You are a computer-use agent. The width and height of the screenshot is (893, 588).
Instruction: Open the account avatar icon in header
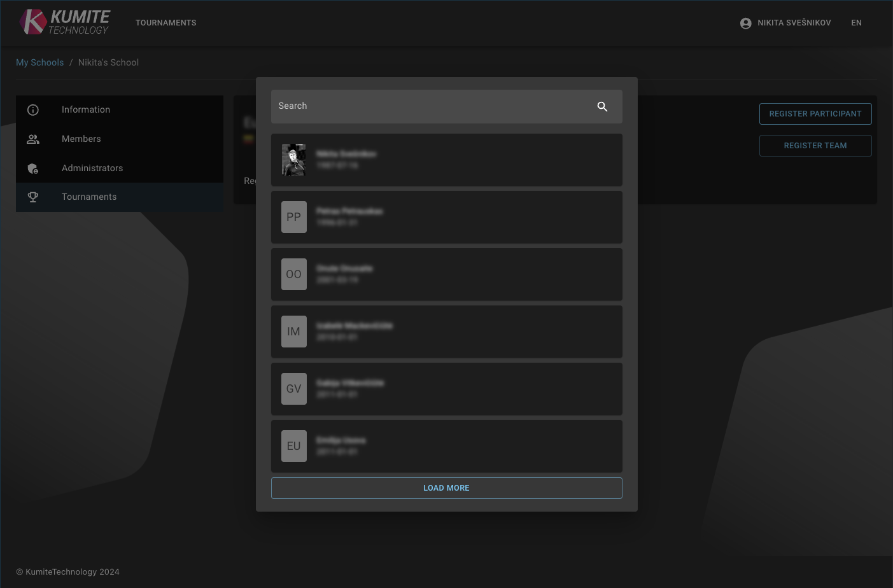(745, 23)
